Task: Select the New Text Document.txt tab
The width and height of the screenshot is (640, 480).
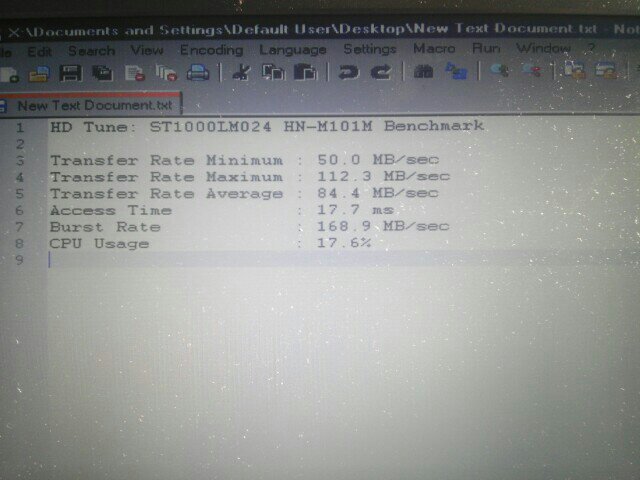Action: (x=91, y=105)
